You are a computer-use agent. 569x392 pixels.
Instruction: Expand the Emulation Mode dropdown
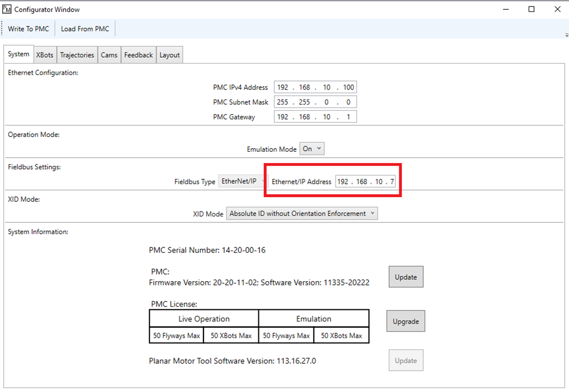(312, 149)
